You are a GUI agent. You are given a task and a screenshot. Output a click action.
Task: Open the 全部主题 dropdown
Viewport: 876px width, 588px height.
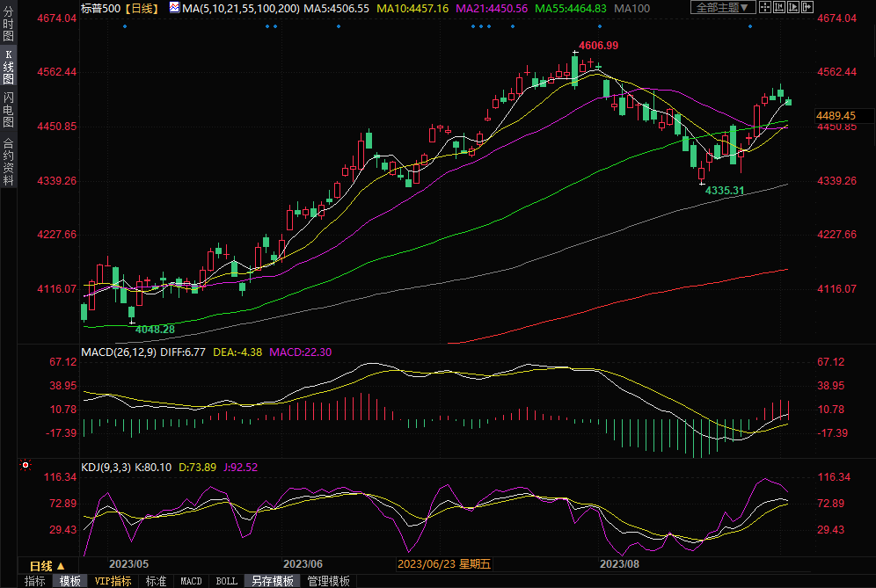724,8
